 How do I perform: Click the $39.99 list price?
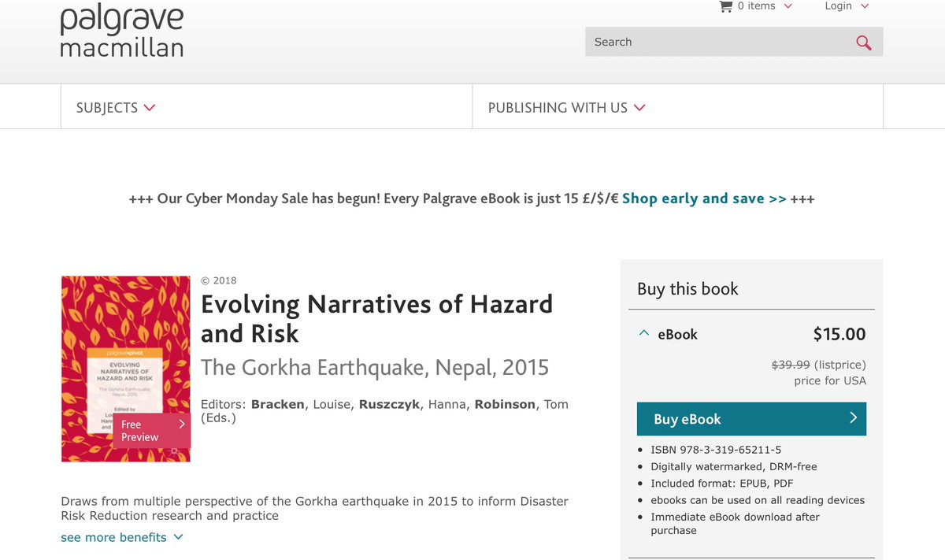click(x=790, y=365)
